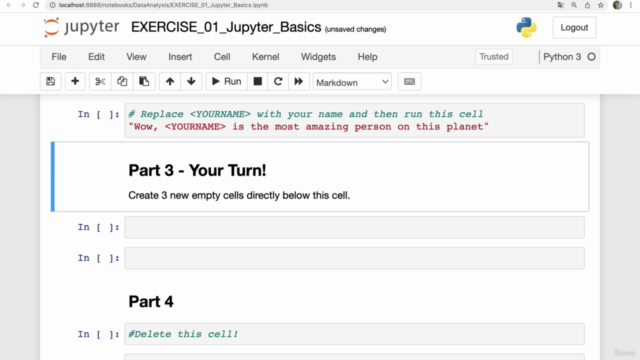This screenshot has height=360, width=640.
Task: Run the selected cell
Action: coord(227,82)
